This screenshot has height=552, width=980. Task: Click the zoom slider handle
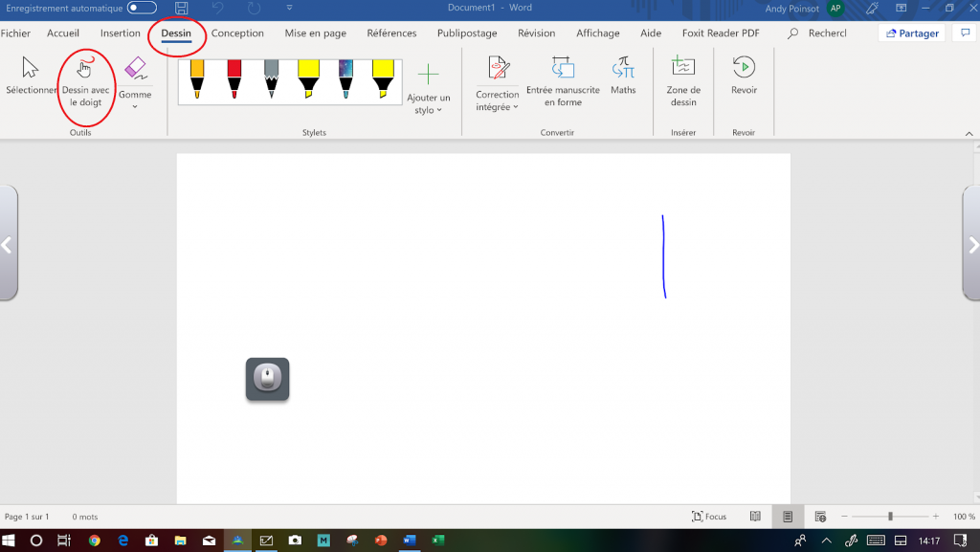(890, 517)
